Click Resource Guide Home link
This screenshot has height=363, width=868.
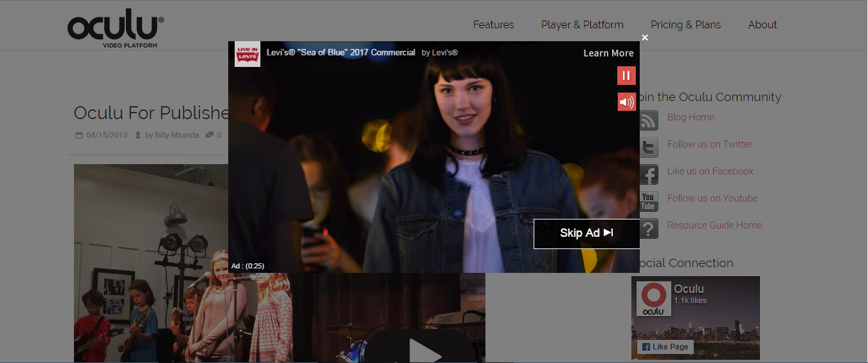pos(714,225)
